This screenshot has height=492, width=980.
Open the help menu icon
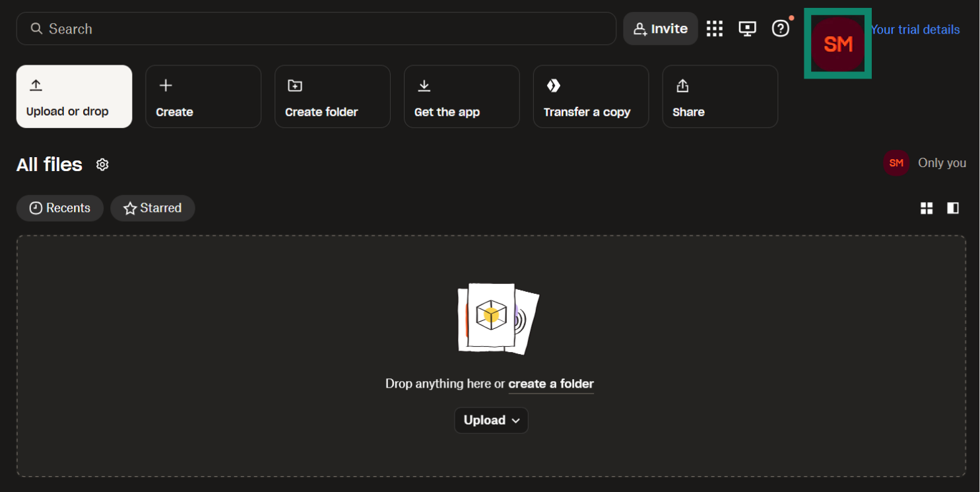click(x=781, y=28)
